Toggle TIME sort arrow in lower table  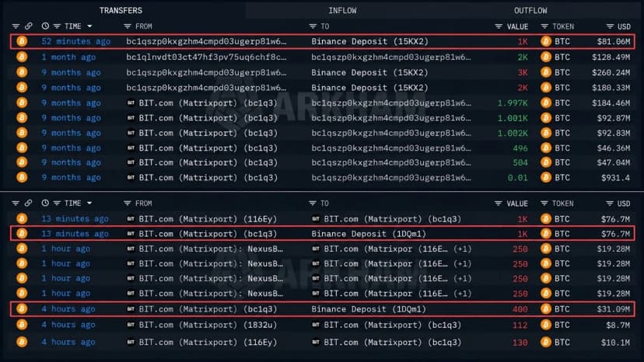[89, 204]
